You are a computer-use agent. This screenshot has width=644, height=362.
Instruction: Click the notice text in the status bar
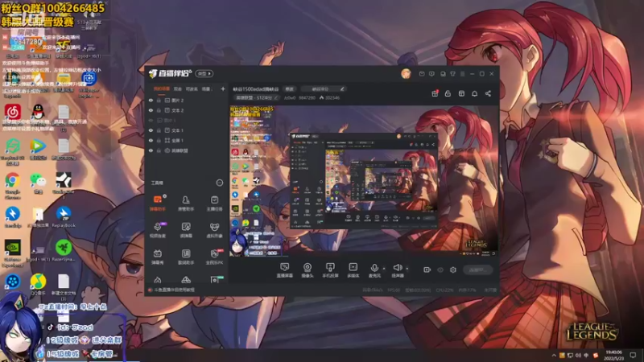click(x=174, y=290)
